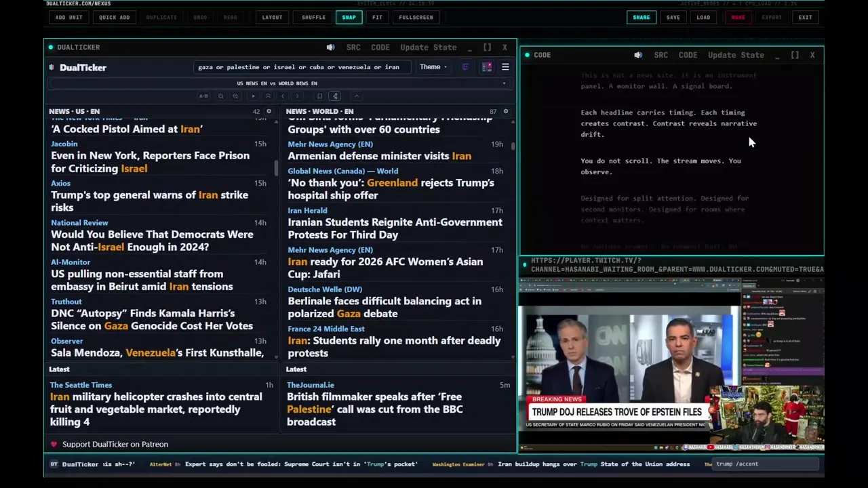868x488 pixels.
Task: Click the zoom in magnifier icon
Action: pyautogui.click(x=235, y=96)
